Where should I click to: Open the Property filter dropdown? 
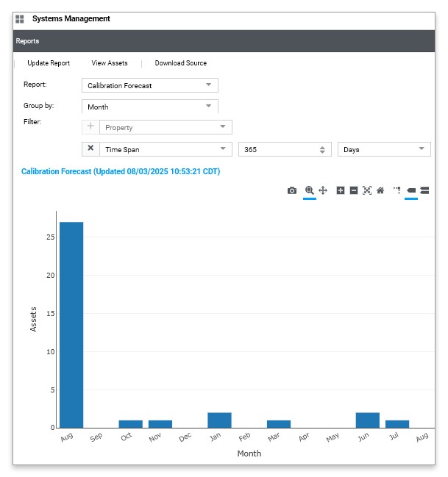tap(166, 127)
